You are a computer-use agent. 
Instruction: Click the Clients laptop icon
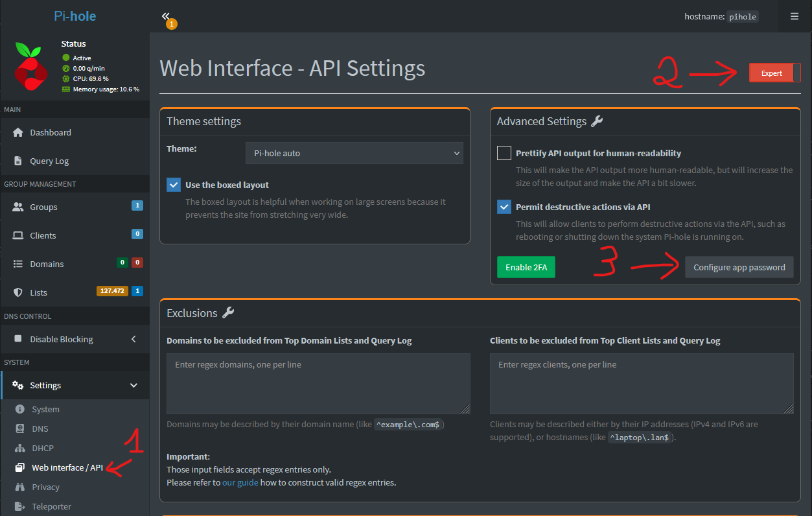tap(18, 235)
